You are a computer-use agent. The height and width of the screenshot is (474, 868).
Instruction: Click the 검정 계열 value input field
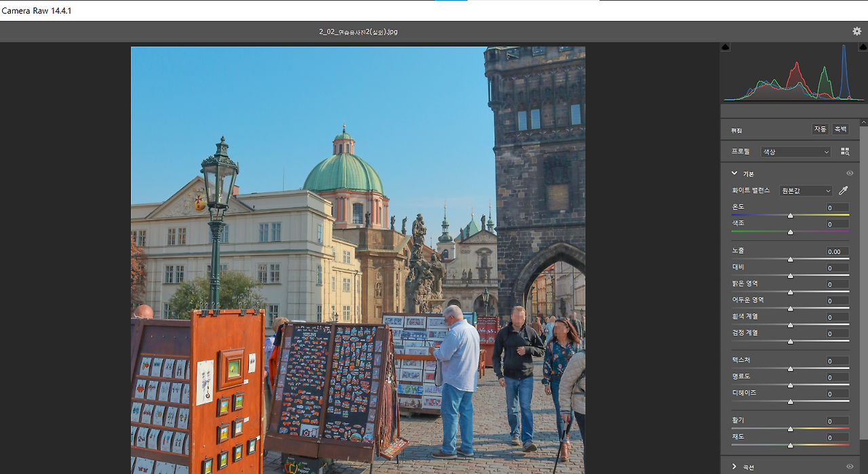pos(837,334)
